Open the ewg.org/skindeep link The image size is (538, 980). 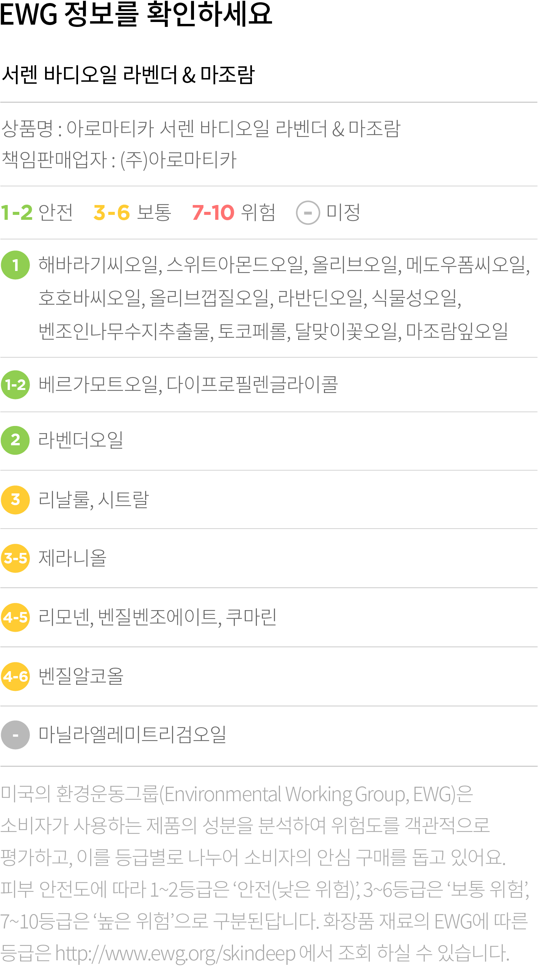[x=175, y=953]
